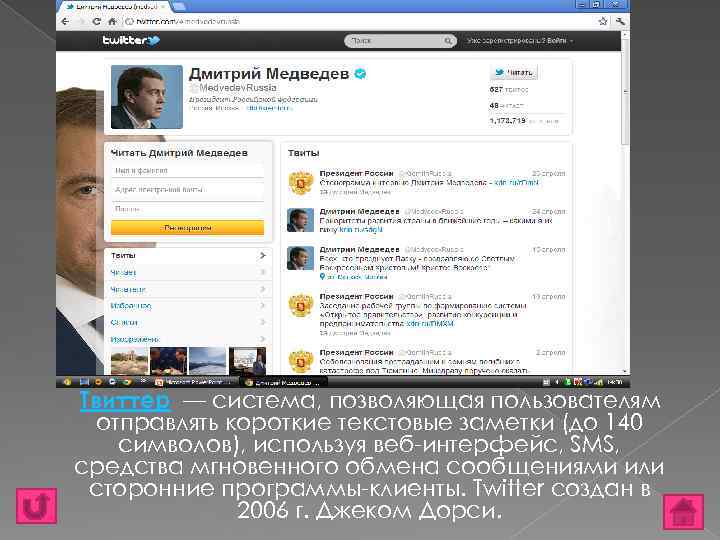Click Президент России name in first tweet
Image resolution: width=720 pixels, height=540 pixels.
click(356, 173)
